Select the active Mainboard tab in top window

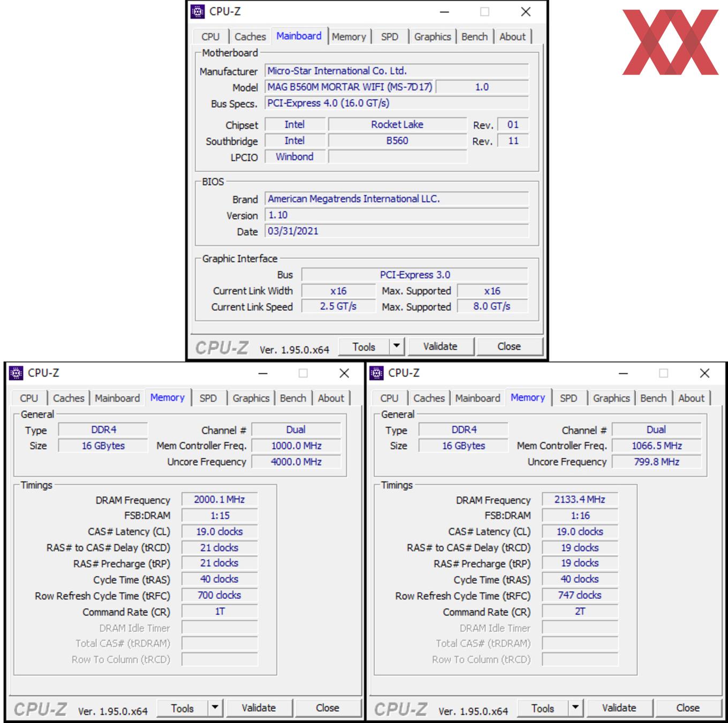(299, 36)
